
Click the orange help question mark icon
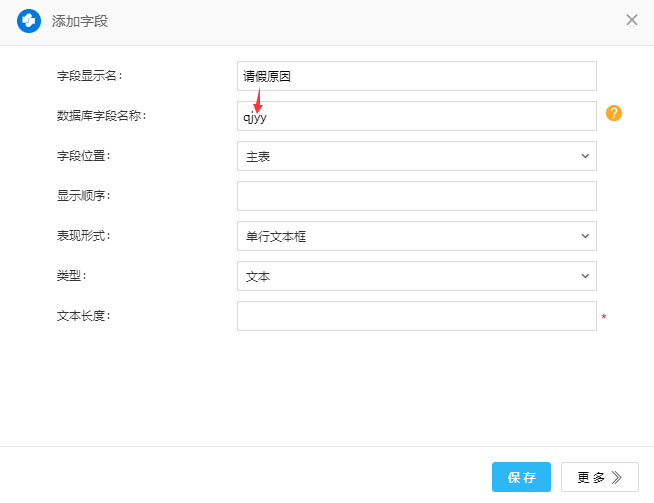(x=614, y=114)
